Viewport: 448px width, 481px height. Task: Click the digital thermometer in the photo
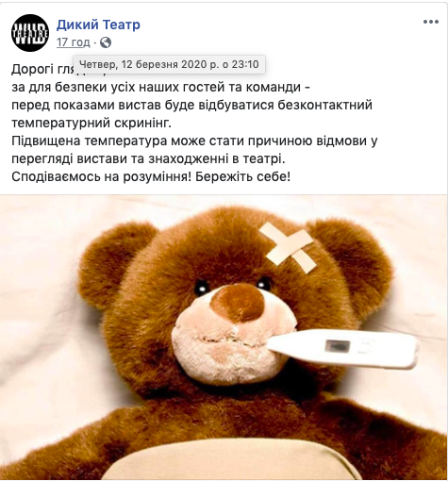click(x=342, y=348)
